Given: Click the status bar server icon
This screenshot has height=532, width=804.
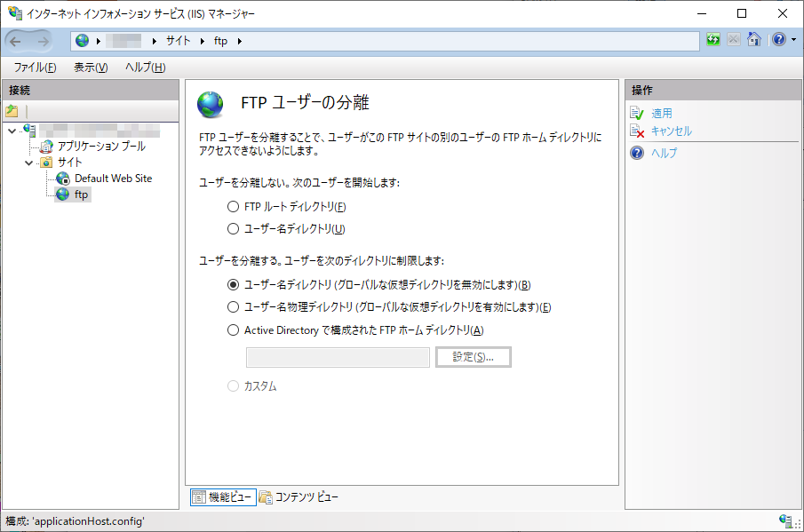Looking at the screenshot, I should click(785, 520).
